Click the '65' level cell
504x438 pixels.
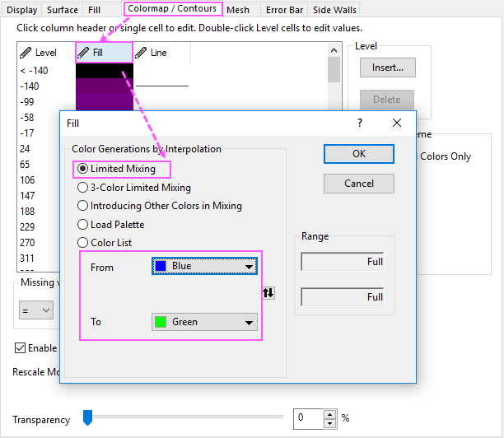[x=25, y=165]
